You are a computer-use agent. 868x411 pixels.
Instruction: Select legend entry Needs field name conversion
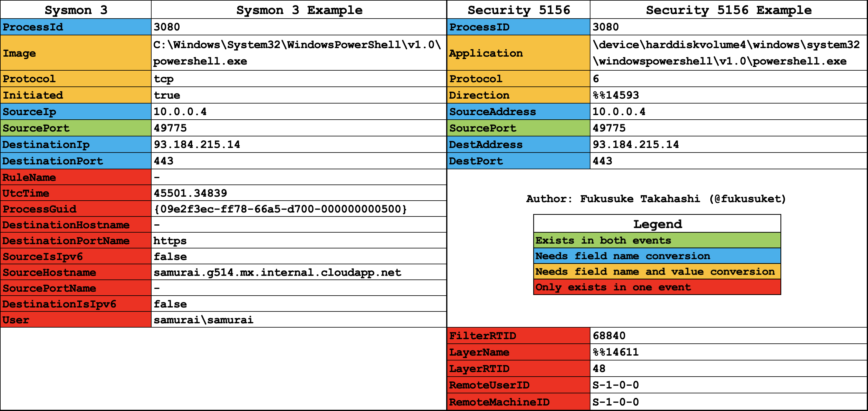657,256
